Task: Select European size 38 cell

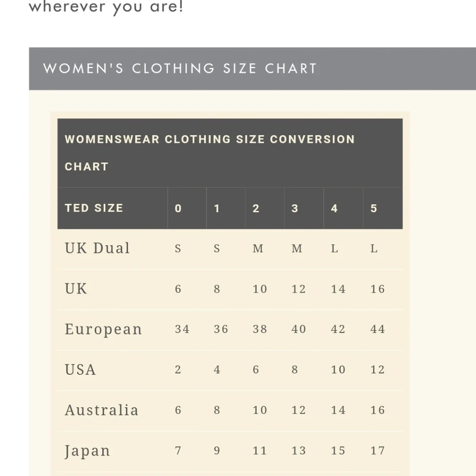Action: [260, 329]
